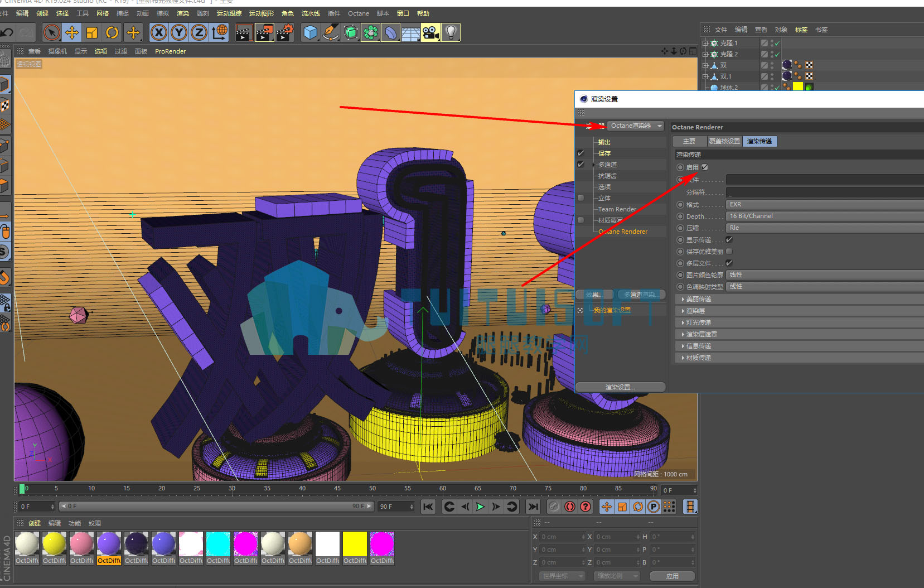Switch to the 主要 tab
Screen dimensions: 924x588
pos(689,141)
